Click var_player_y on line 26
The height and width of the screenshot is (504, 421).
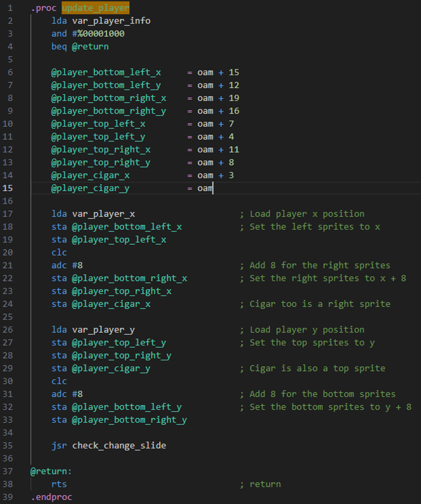pyautogui.click(x=103, y=330)
